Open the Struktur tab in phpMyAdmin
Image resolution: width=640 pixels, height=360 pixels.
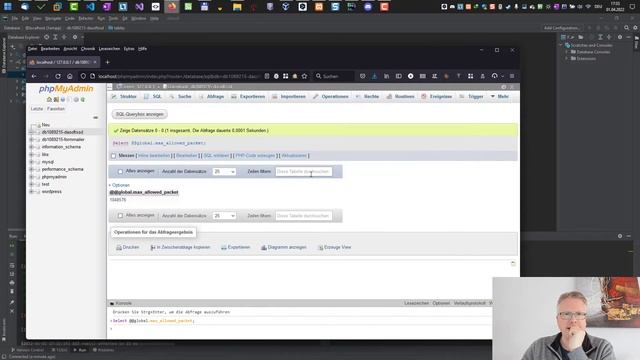click(124, 97)
